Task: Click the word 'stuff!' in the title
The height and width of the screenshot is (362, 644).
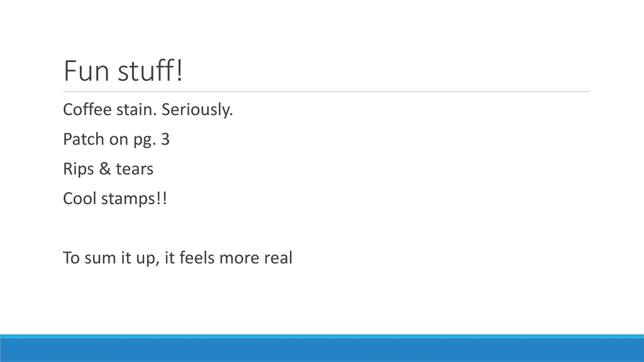Action: click(150, 71)
